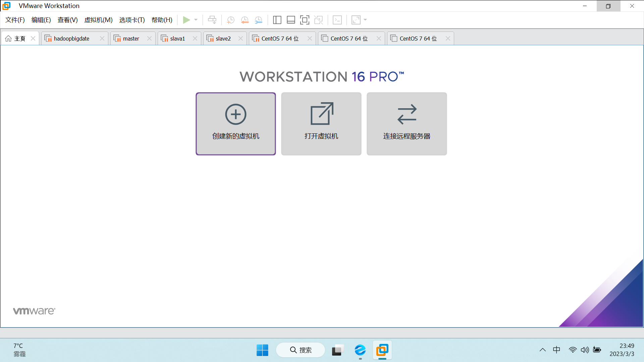Open the 7°C weather widget
This screenshot has height=362, width=644.
[19, 350]
